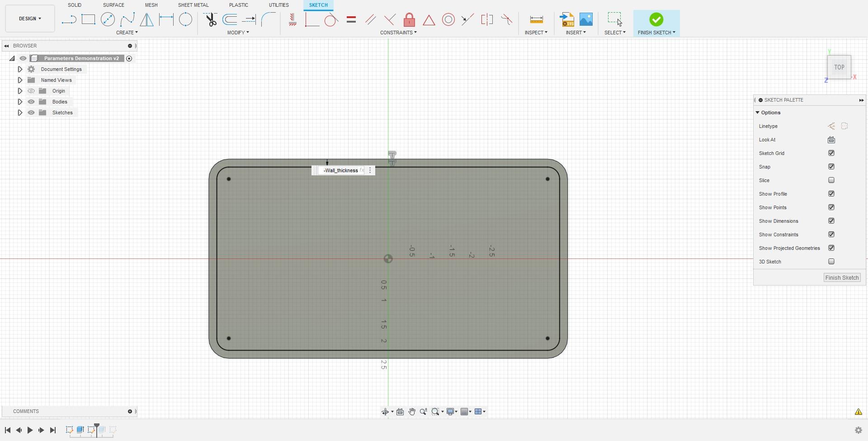This screenshot has width=868, height=441.
Task: Apply the Equal constraint
Action: (351, 19)
